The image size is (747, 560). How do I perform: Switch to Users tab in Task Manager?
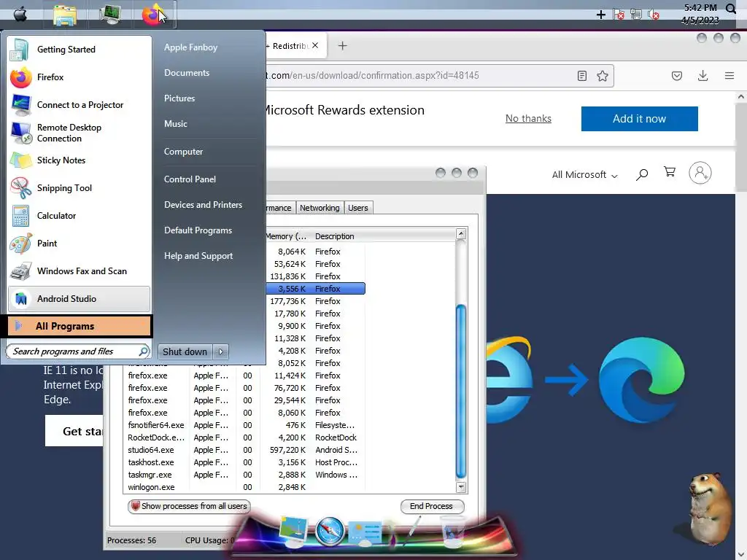(x=357, y=208)
